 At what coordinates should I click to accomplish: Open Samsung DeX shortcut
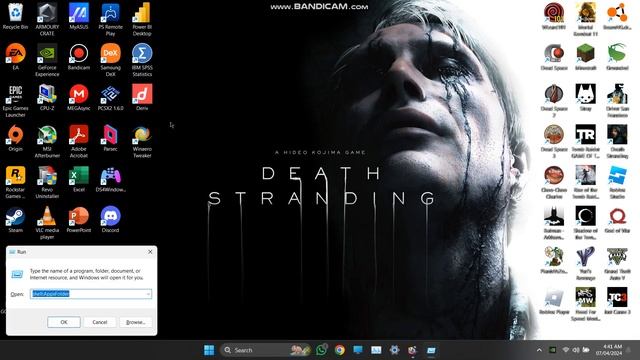click(110, 60)
